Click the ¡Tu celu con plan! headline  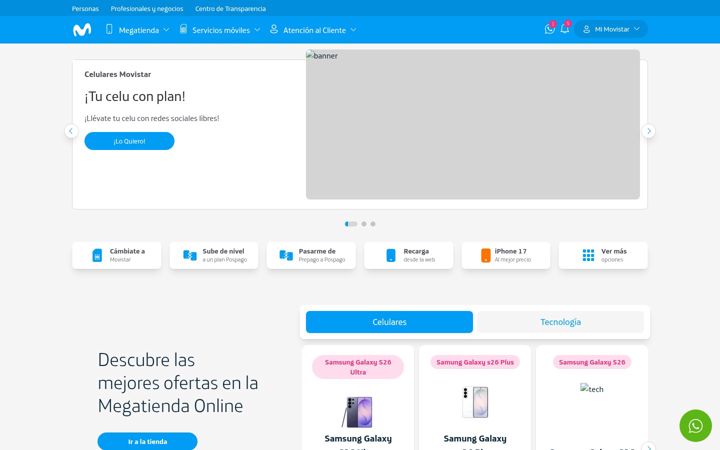point(135,96)
